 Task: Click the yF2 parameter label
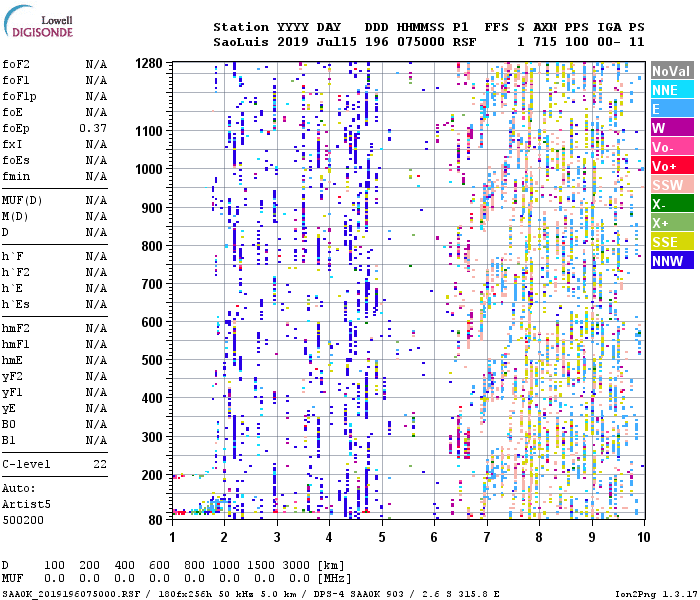(x=12, y=376)
